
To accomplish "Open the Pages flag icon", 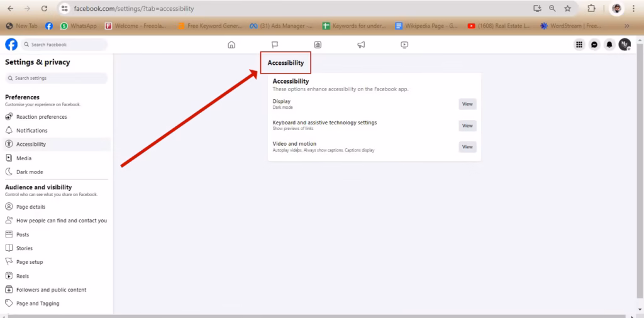I will pos(275,45).
